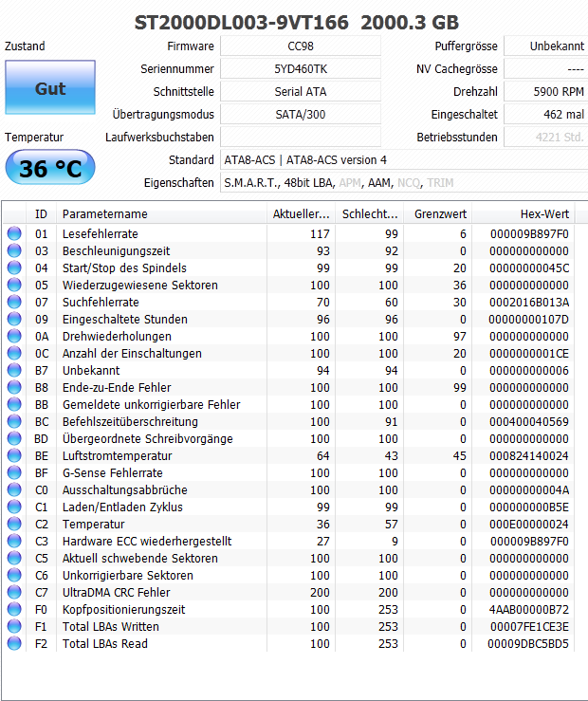This screenshot has width=588, height=701.
Task: Click status orb for Start/Stop des Spindels
Action: tap(14, 267)
